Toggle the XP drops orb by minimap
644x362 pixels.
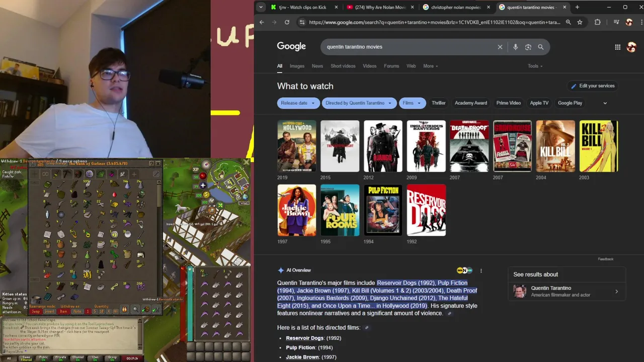196,169
